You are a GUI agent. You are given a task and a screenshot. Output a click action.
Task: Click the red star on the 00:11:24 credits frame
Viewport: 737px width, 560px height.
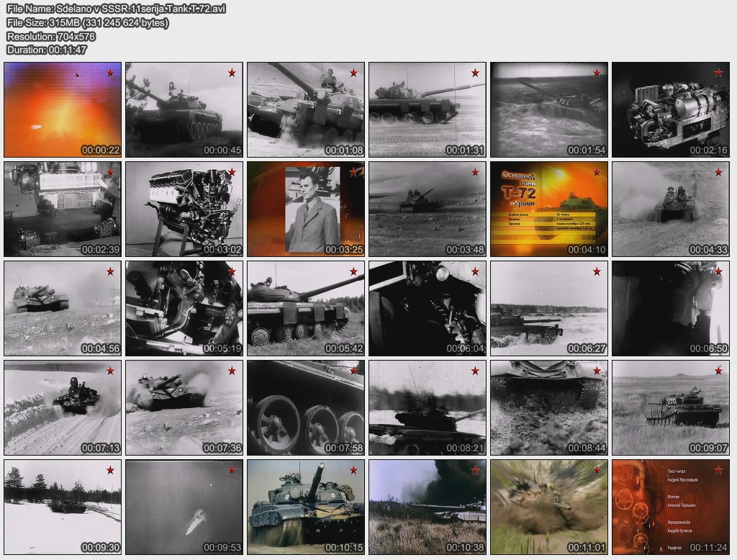click(x=718, y=470)
